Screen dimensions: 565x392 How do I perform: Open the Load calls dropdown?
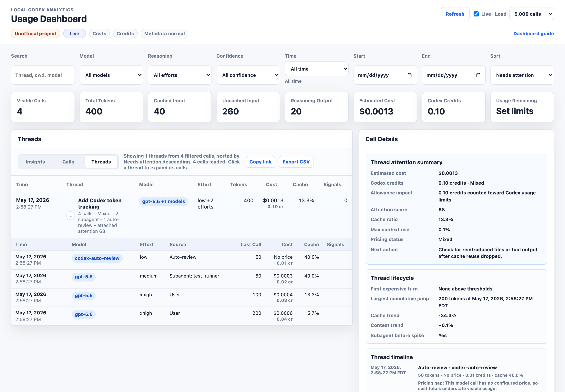532,14
